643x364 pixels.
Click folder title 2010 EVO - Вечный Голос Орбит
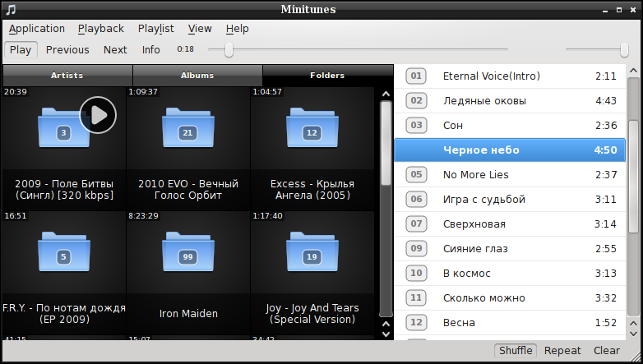pyautogui.click(x=188, y=189)
